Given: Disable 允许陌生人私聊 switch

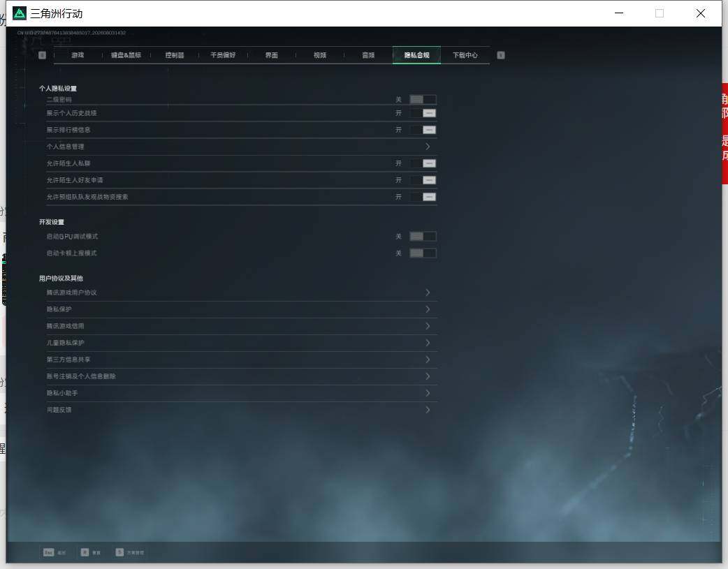Looking at the screenshot, I should (x=423, y=163).
